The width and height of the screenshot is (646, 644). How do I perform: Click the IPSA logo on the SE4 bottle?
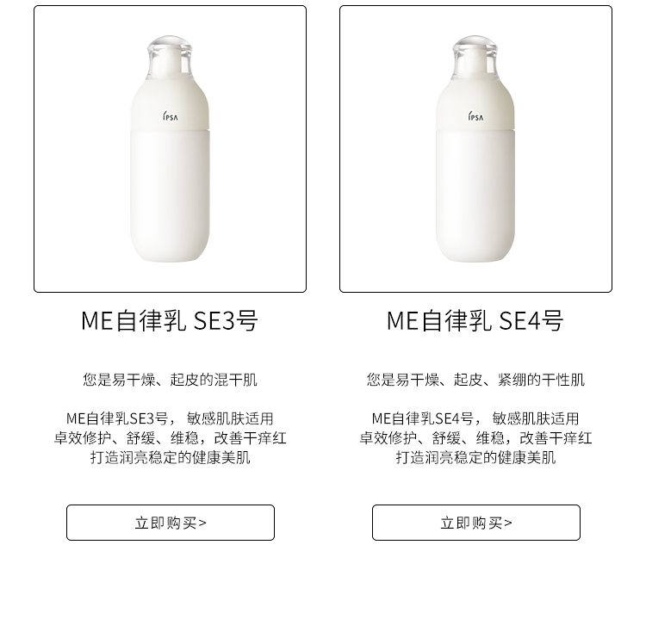[475, 116]
